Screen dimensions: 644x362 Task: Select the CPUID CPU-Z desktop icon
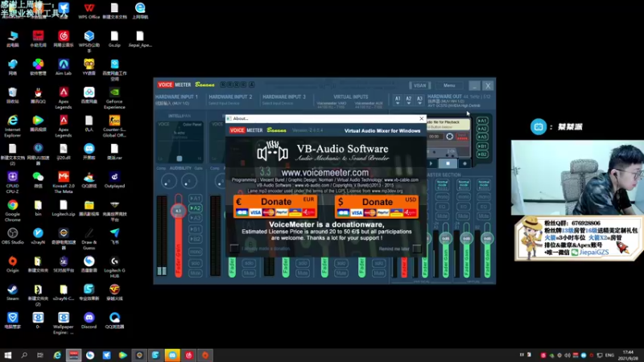(13, 182)
